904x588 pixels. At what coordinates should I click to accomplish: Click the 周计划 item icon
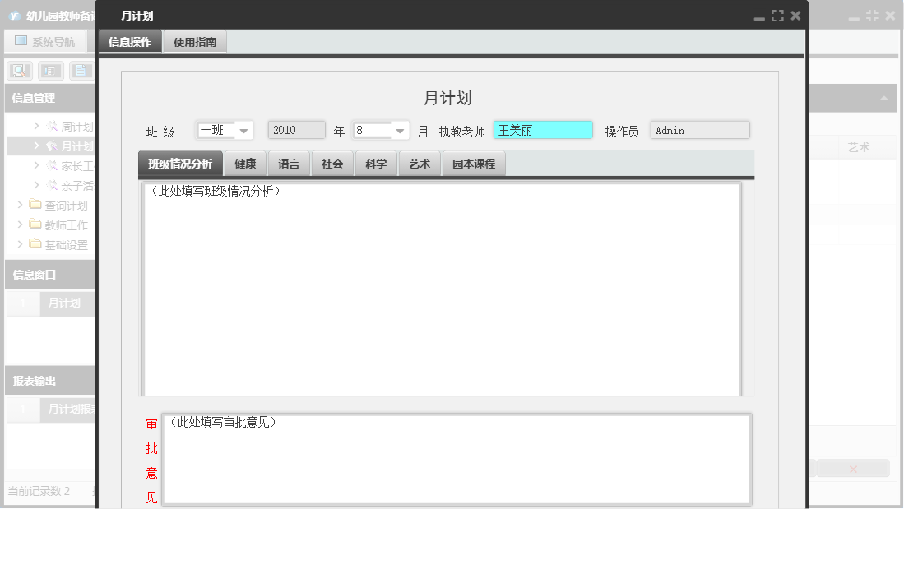pyautogui.click(x=52, y=126)
